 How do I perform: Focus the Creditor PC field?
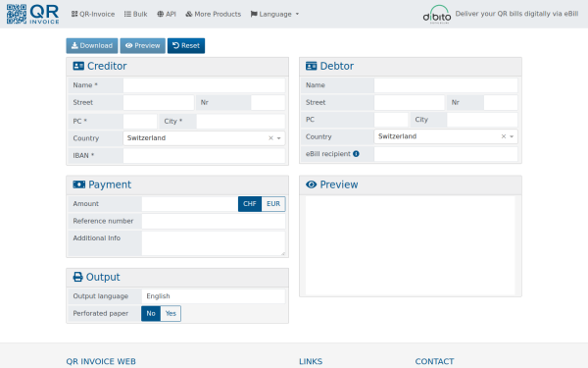click(x=140, y=122)
